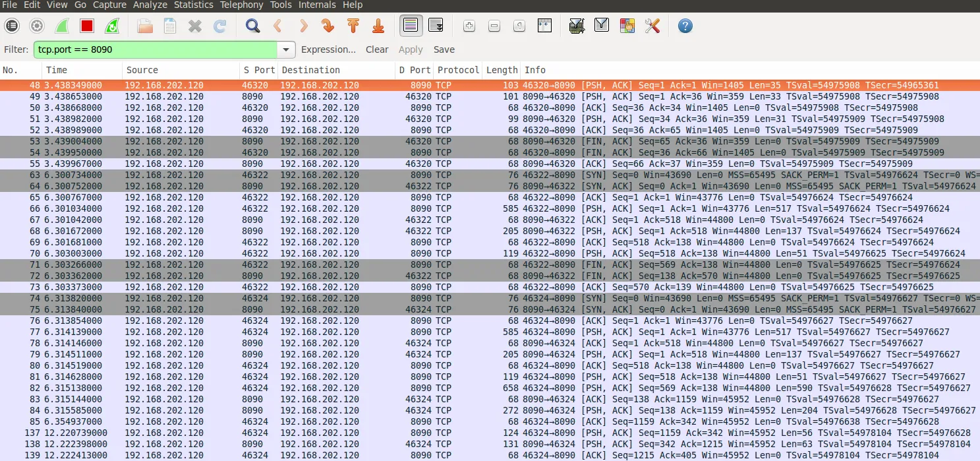Viewport: 980px width, 461px height.
Task: Open the Statistics menu
Action: tap(194, 5)
